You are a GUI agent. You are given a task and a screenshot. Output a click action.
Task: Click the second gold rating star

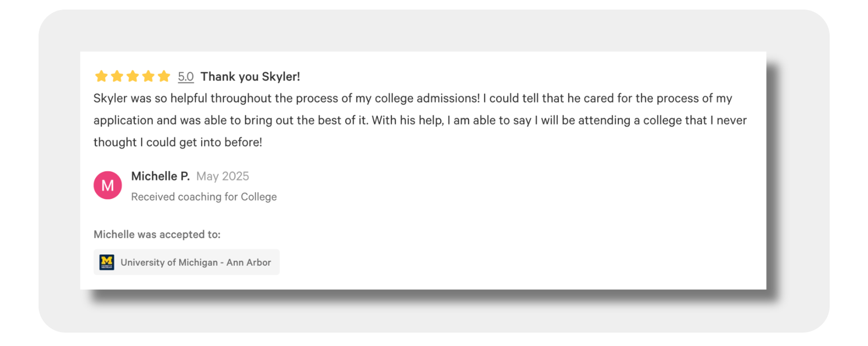[x=117, y=76]
